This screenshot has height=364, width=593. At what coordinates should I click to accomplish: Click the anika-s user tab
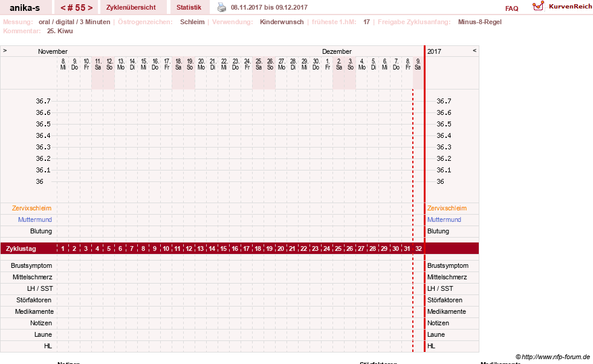click(25, 7)
